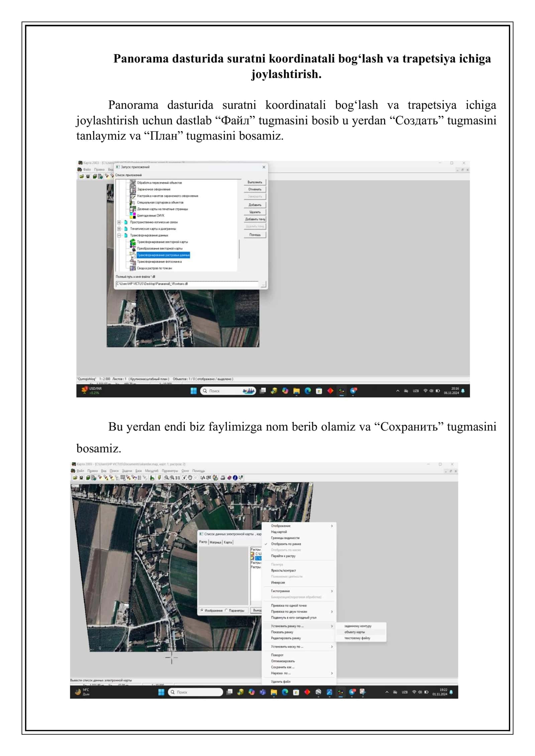Click the Qumqishloq status bar text

coord(87,379)
